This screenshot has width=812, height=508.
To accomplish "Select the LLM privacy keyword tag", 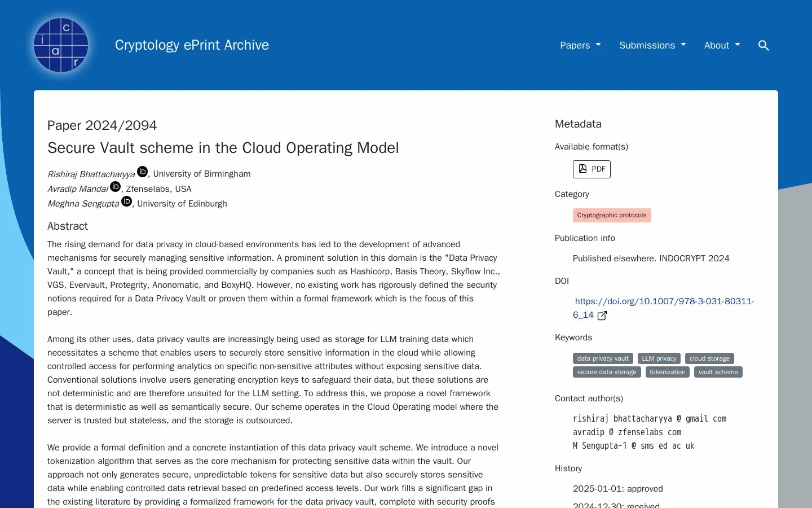I will [x=659, y=358].
